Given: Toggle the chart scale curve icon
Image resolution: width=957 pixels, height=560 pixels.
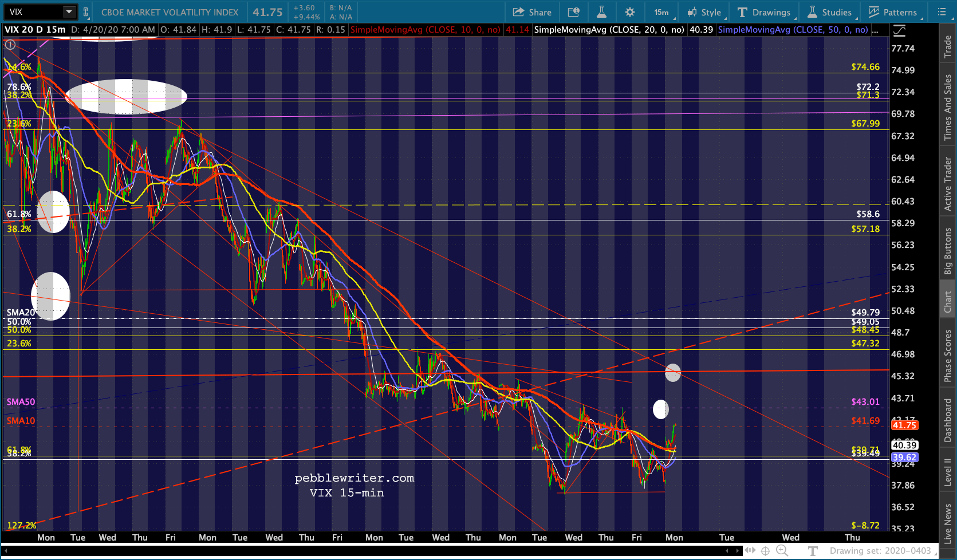Looking at the screenshot, I should point(899,30).
